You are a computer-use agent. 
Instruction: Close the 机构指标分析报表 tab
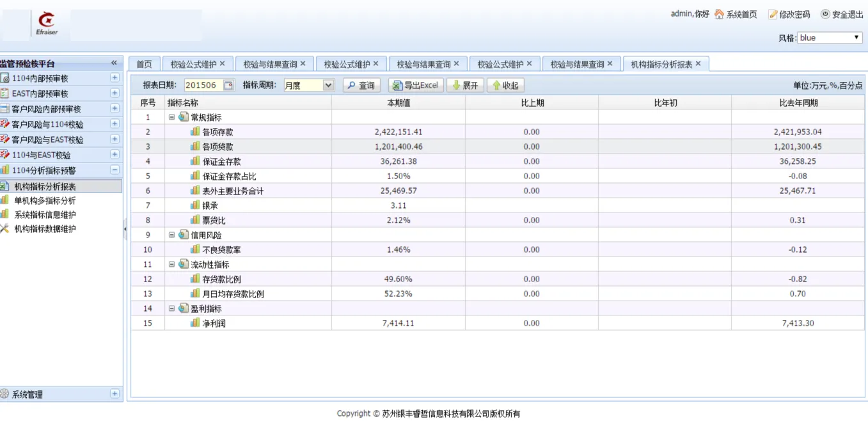coord(698,64)
